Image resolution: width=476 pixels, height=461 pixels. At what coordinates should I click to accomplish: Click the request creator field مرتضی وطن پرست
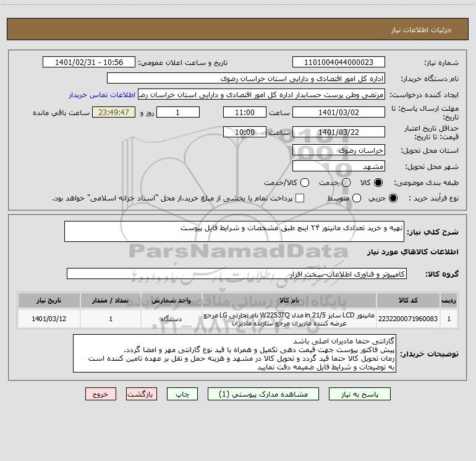pos(261,95)
